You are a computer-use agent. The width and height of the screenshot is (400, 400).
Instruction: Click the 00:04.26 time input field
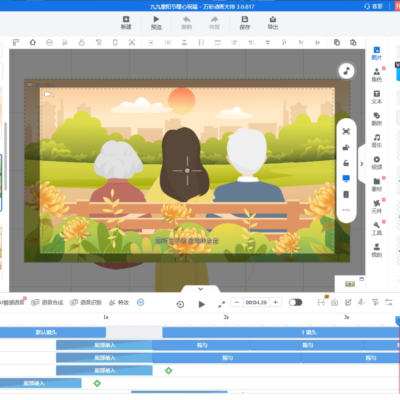[x=256, y=302]
